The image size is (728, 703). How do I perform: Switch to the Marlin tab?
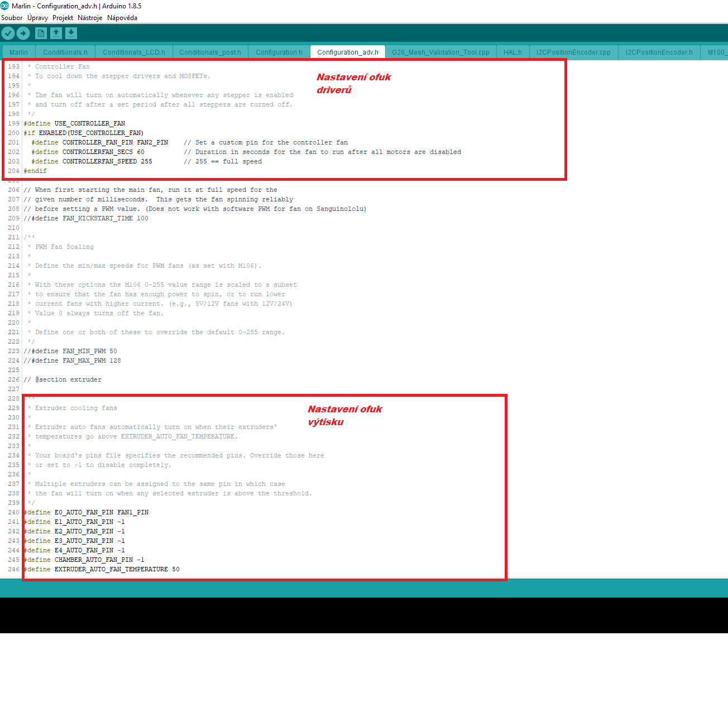point(18,52)
